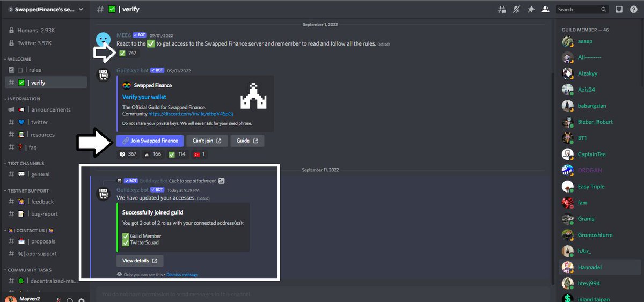Open the Threads icon in channel header
The height and width of the screenshot is (302, 644).
(x=502, y=9)
